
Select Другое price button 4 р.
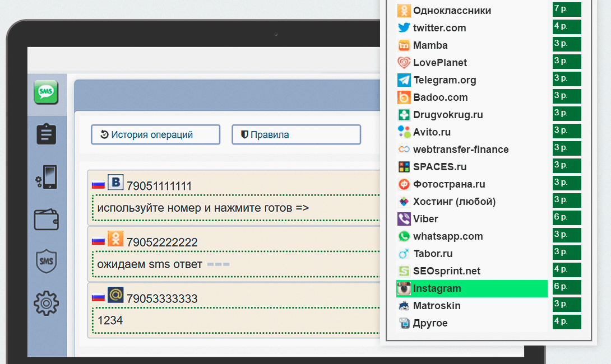[567, 322]
